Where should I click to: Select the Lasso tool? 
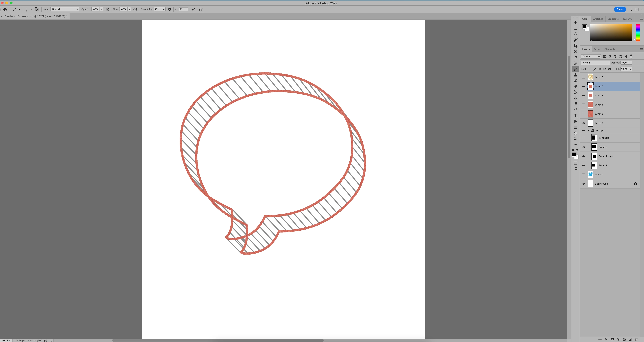click(x=575, y=34)
